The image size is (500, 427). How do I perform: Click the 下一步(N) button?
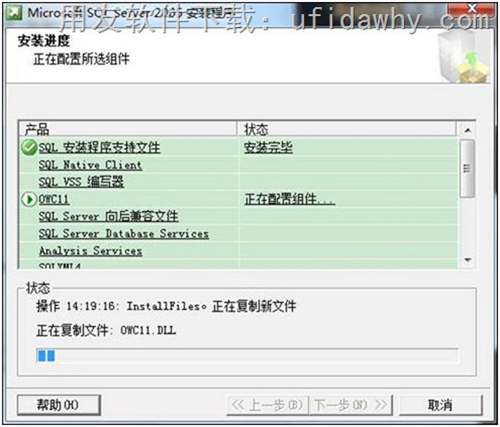click(350, 405)
